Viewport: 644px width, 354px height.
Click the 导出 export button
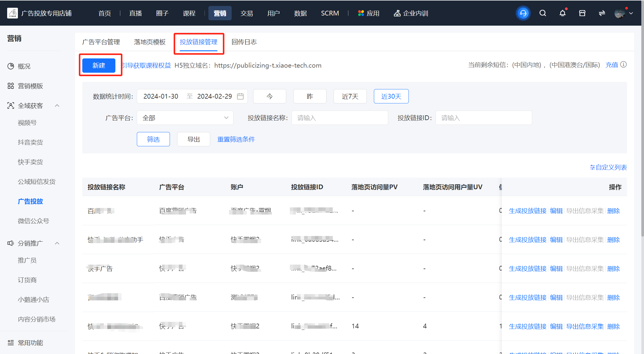[x=193, y=139]
